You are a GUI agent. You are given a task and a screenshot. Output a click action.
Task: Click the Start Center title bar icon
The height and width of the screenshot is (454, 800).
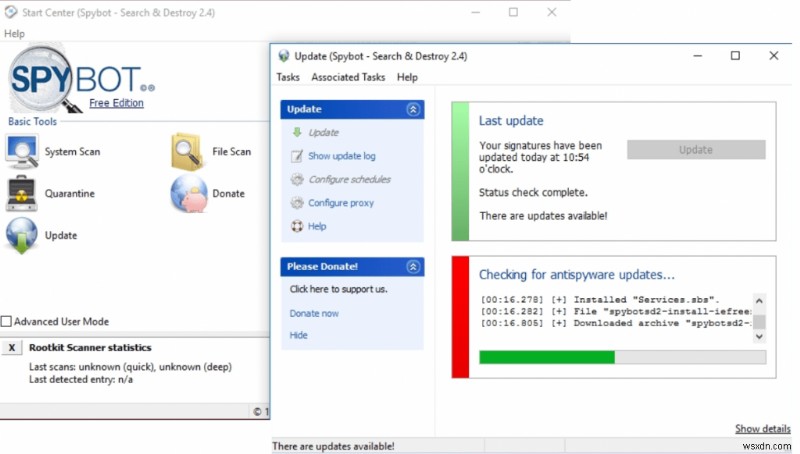coord(11,12)
